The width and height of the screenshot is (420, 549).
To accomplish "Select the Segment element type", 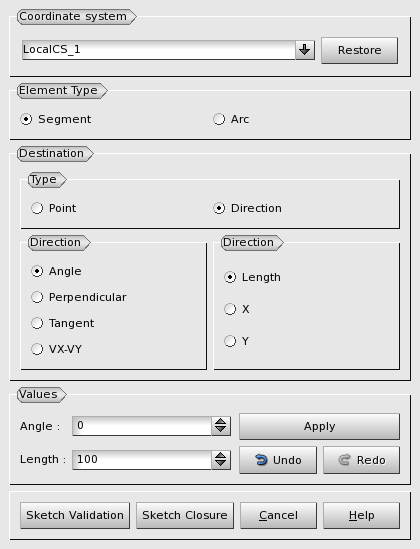I will click(56, 119).
